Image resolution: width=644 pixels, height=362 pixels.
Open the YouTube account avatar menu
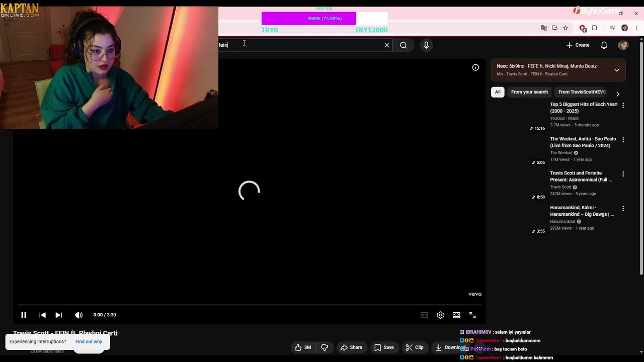tap(623, 45)
